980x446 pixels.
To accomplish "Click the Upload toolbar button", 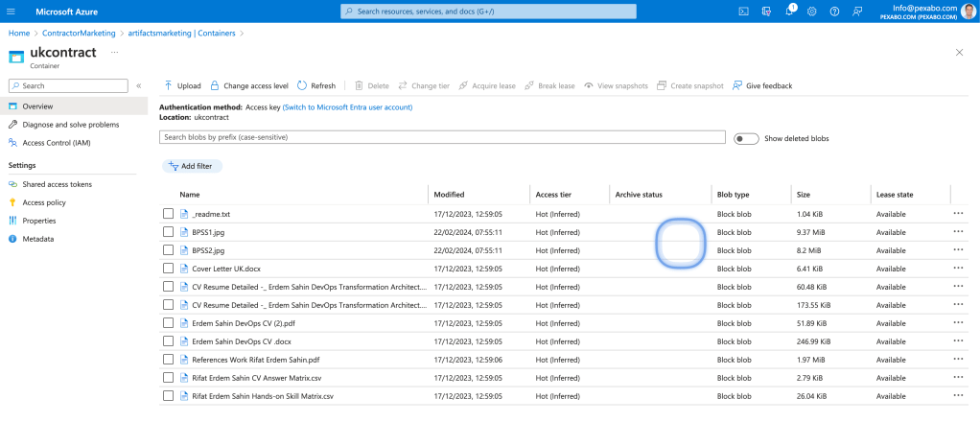I will click(x=182, y=85).
